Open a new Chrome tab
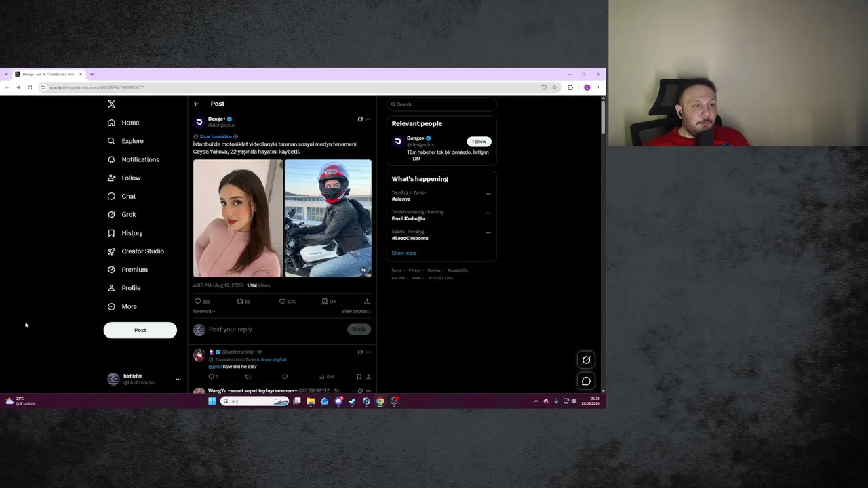 pyautogui.click(x=92, y=74)
